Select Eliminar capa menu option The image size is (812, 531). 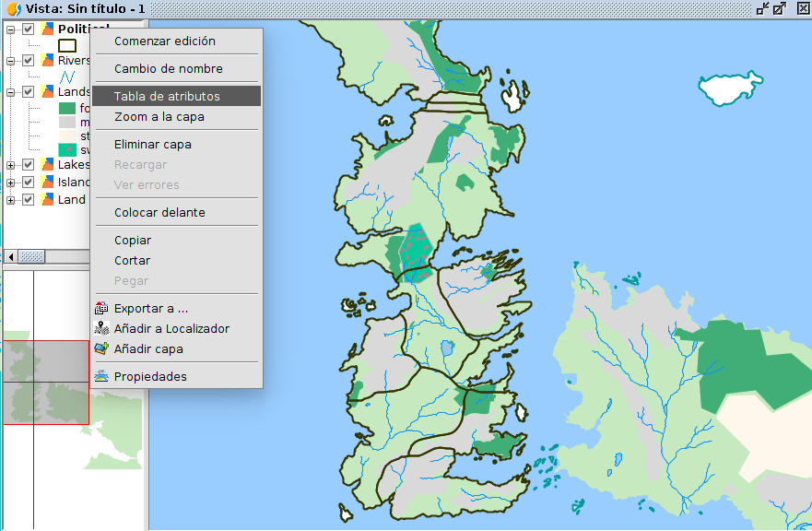(x=153, y=145)
